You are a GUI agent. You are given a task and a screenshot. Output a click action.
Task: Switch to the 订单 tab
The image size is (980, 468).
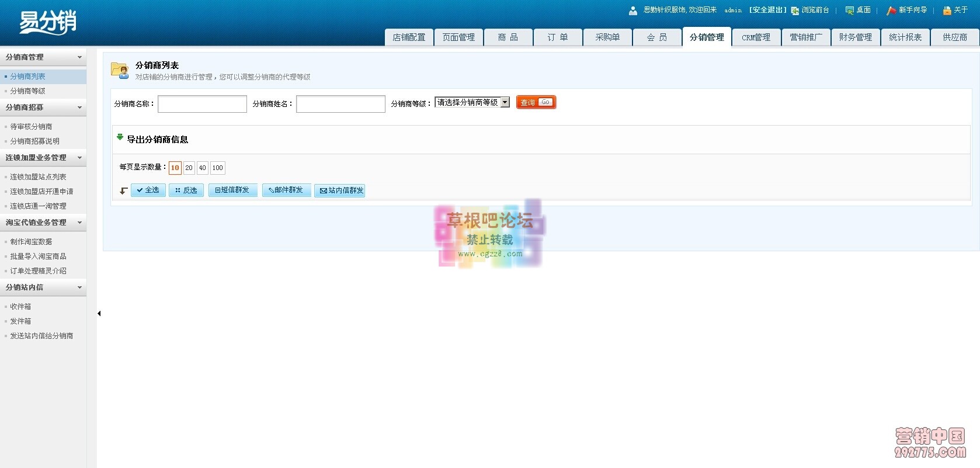tap(558, 37)
